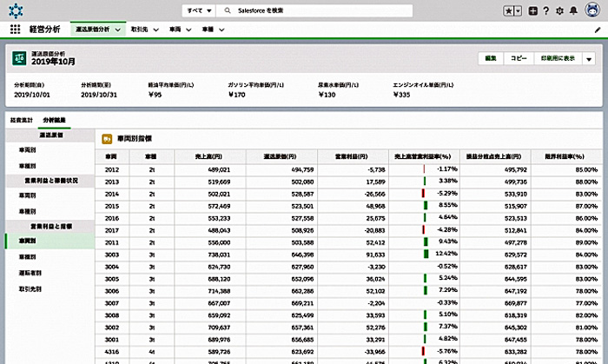Click the コピー button
608x364 pixels.
click(519, 58)
